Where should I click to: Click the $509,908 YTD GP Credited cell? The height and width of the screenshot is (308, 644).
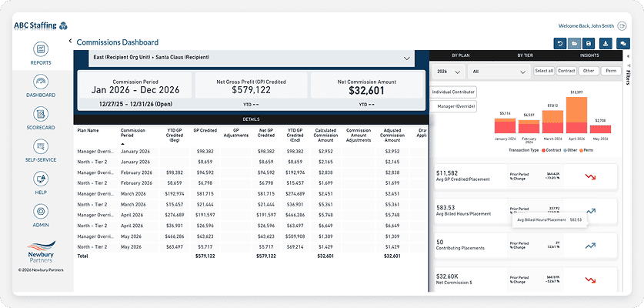[x=295, y=236]
